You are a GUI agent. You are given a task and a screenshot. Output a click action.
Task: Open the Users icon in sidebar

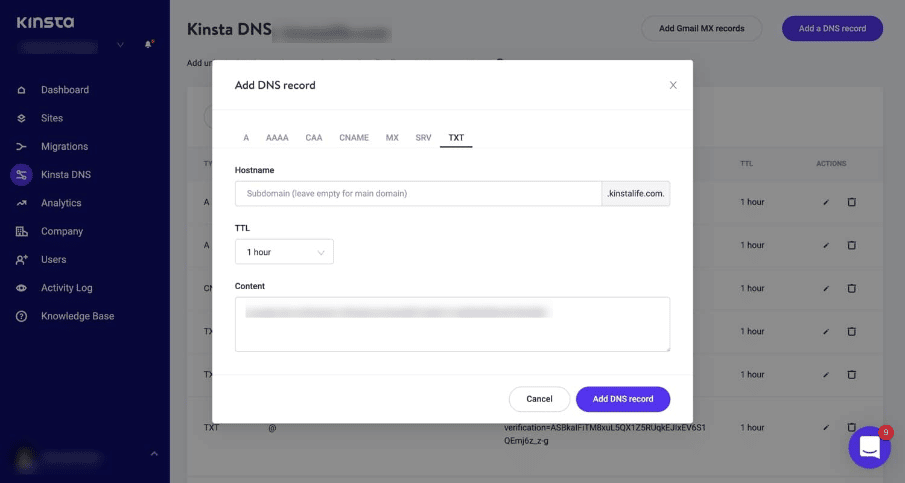tap(21, 260)
